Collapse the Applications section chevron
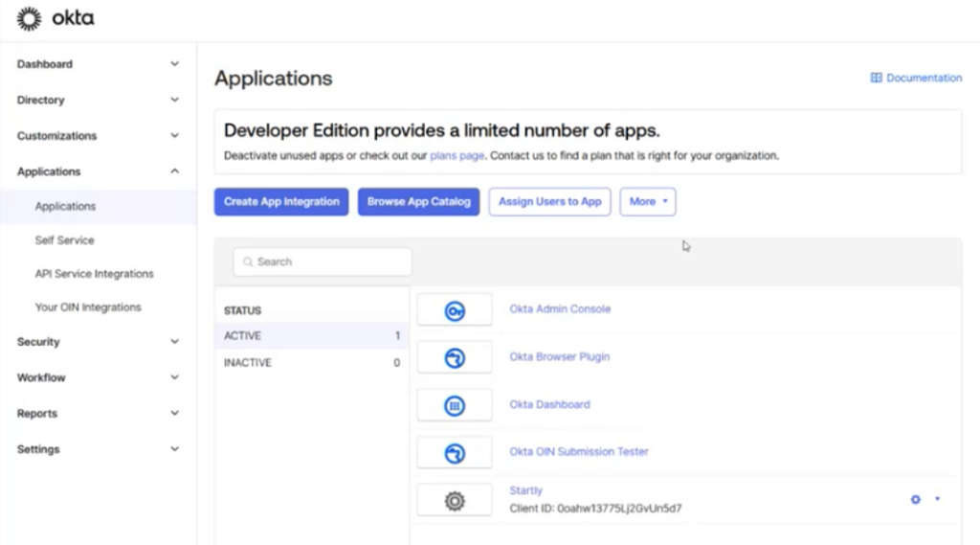Screen dimensions: 980x545 [175, 170]
